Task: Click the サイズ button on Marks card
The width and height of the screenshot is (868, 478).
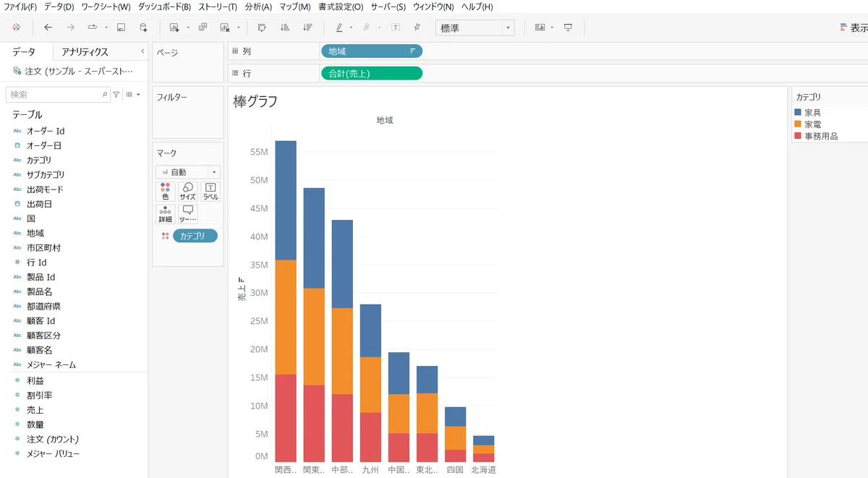Action: click(188, 192)
